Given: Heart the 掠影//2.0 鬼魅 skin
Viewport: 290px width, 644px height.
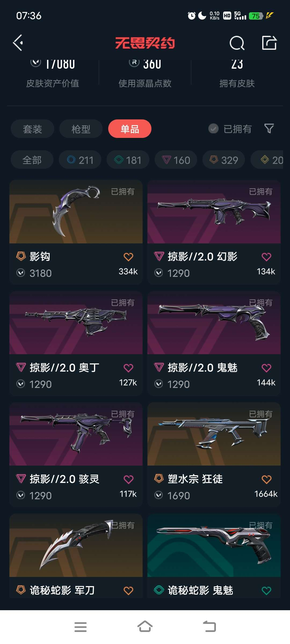Looking at the screenshot, I should 266,368.
